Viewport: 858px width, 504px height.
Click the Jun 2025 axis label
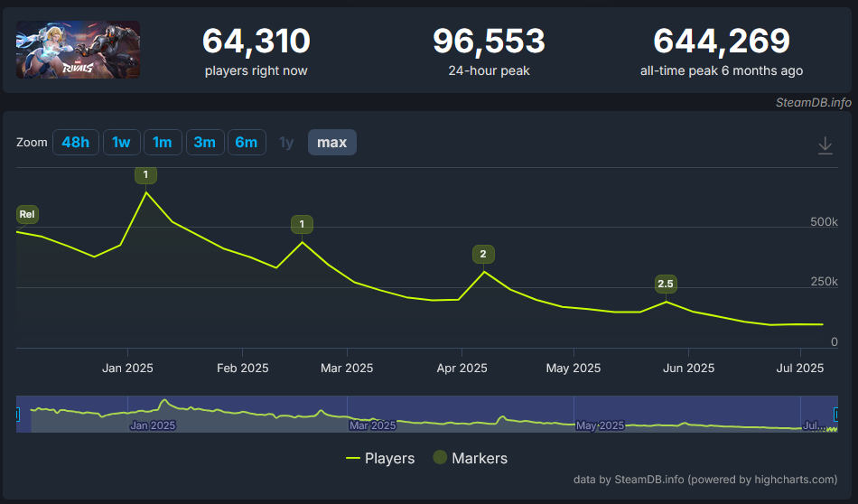(688, 369)
